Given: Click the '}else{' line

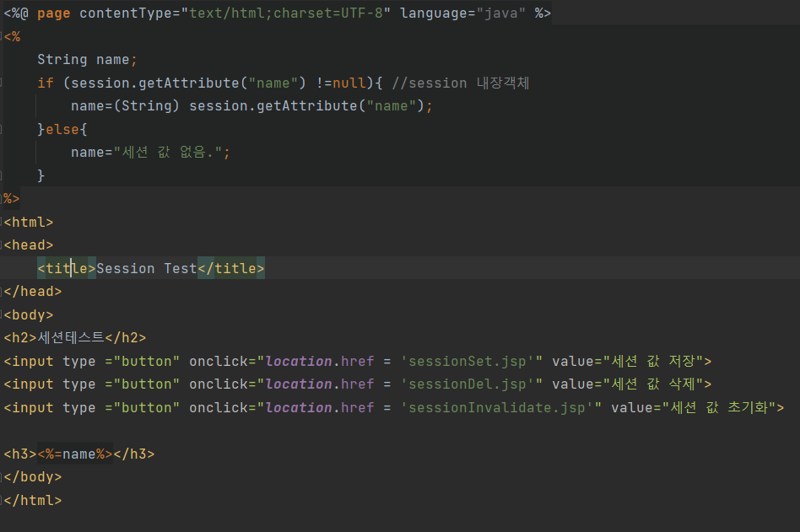Looking at the screenshot, I should pos(62,130).
